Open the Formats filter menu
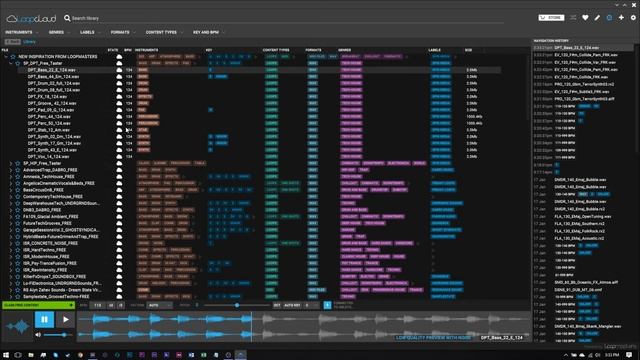 (122, 32)
